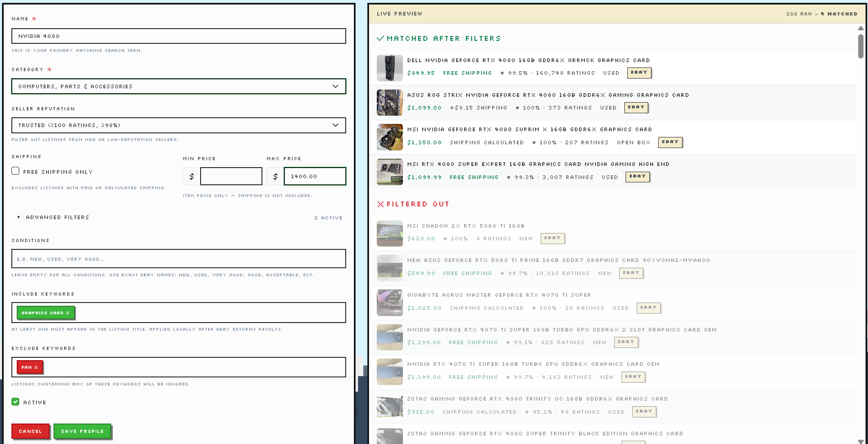Click the dollar sign beside Max Price
Image resolution: width=868 pixels, height=444 pixels.
pos(275,176)
